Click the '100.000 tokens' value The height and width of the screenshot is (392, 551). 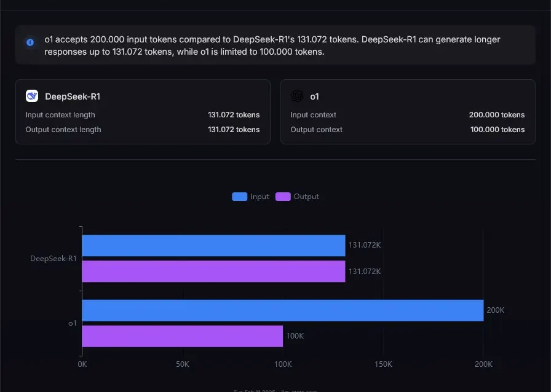click(x=497, y=130)
